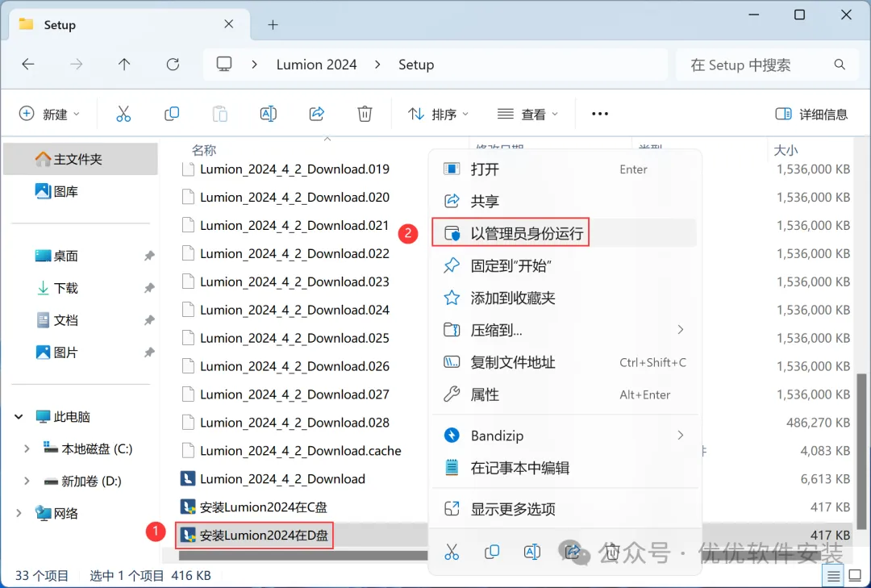Expand the 压缩到... submenu

(681, 330)
